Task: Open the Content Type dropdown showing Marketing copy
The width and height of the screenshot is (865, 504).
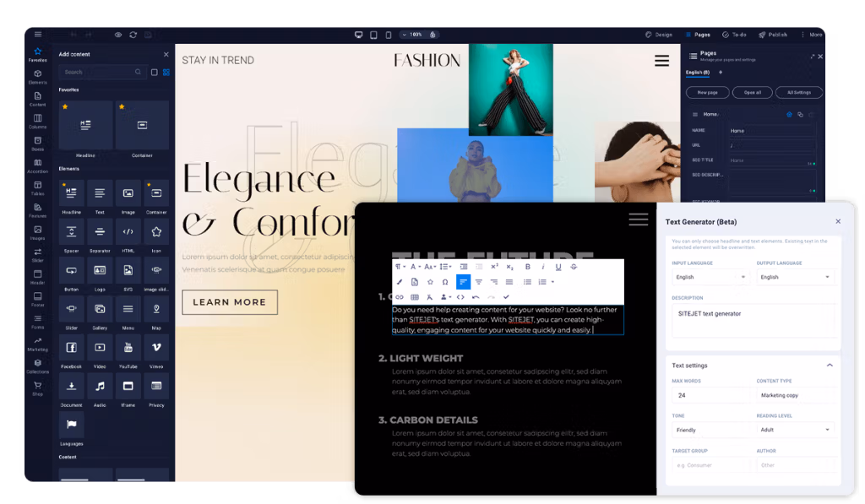Action: (795, 395)
